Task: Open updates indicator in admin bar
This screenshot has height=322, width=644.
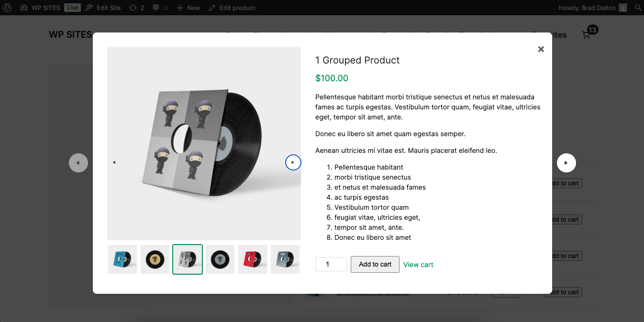Action: coord(136,8)
